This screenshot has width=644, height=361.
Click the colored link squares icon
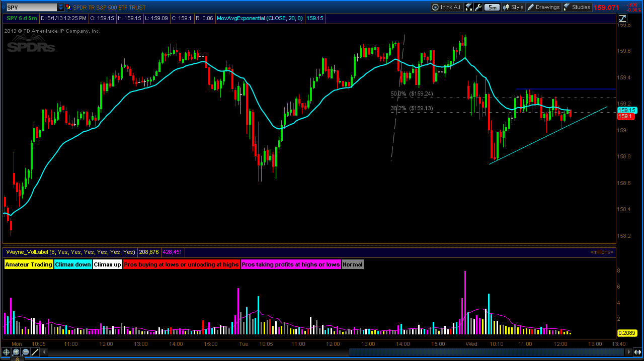(x=68, y=7)
